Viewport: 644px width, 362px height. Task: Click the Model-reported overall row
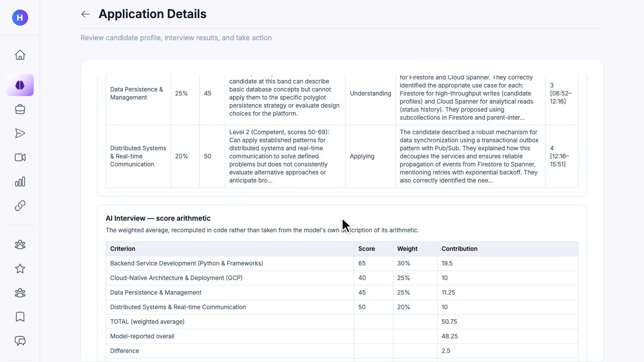point(342,336)
